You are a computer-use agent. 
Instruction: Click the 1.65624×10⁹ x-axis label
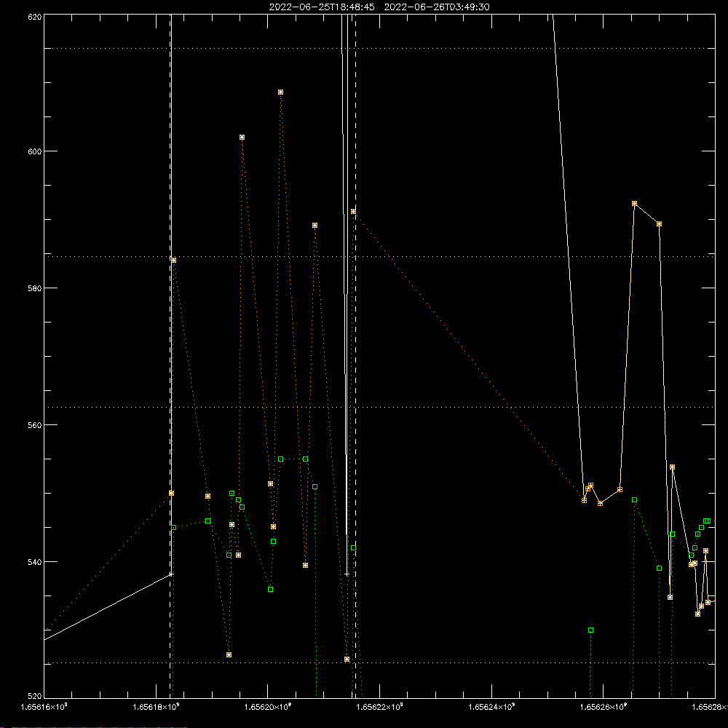(x=491, y=707)
